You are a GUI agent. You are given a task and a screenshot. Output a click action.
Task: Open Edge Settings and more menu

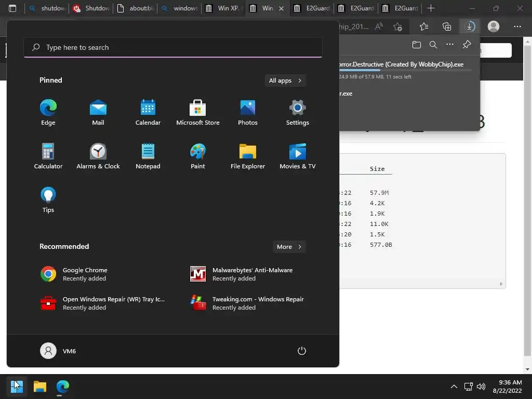tap(517, 26)
